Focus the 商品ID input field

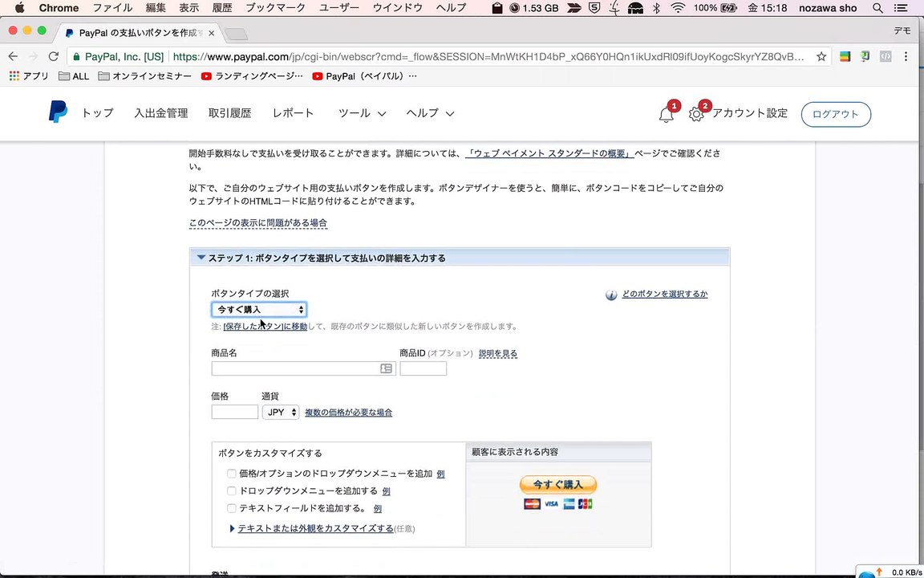pyautogui.click(x=423, y=368)
